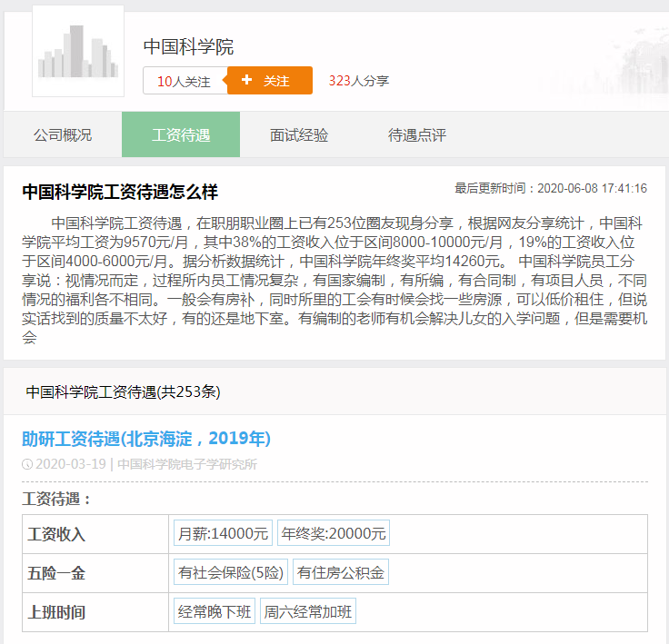Click the 月薪:14000元 tag
Viewport: 669px width, 644px height.
[x=223, y=533]
